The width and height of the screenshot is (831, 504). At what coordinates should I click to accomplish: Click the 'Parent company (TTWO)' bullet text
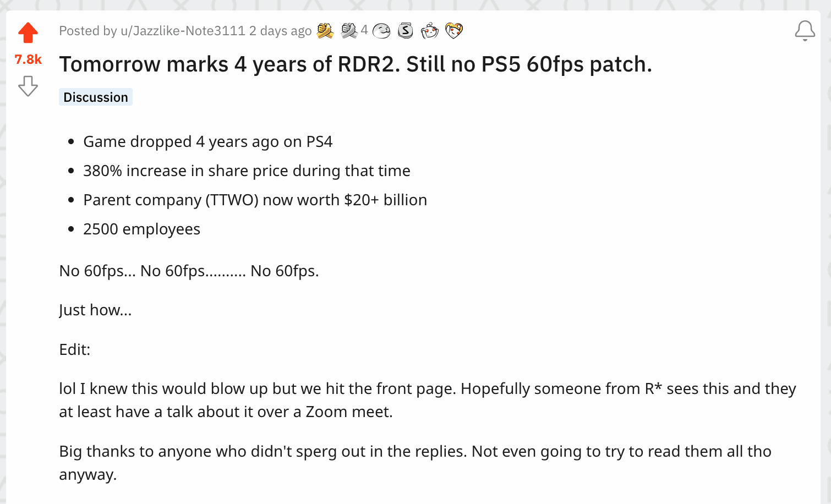click(x=255, y=200)
